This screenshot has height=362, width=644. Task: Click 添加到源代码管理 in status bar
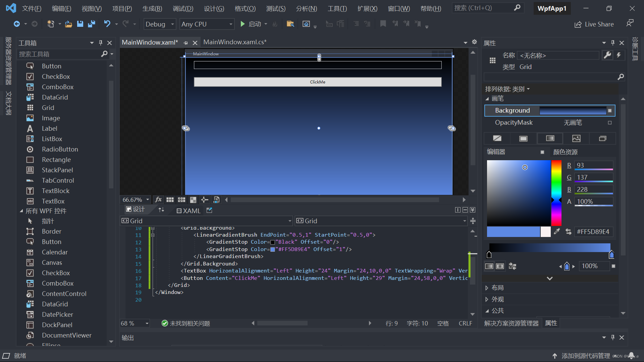[x=586, y=356]
